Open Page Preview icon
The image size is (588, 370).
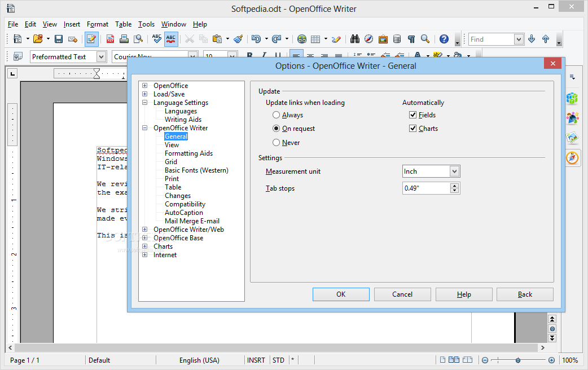[x=138, y=39]
